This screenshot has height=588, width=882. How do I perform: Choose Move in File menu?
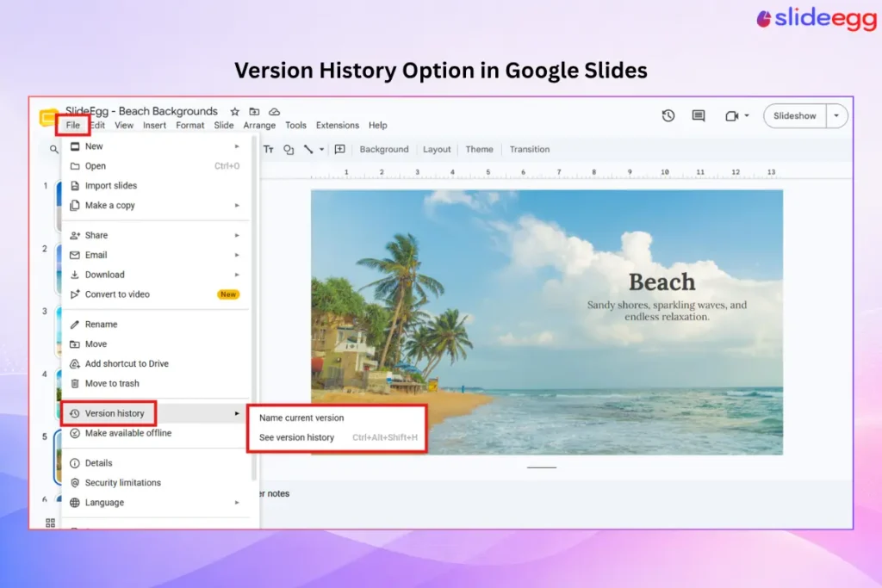coord(155,344)
